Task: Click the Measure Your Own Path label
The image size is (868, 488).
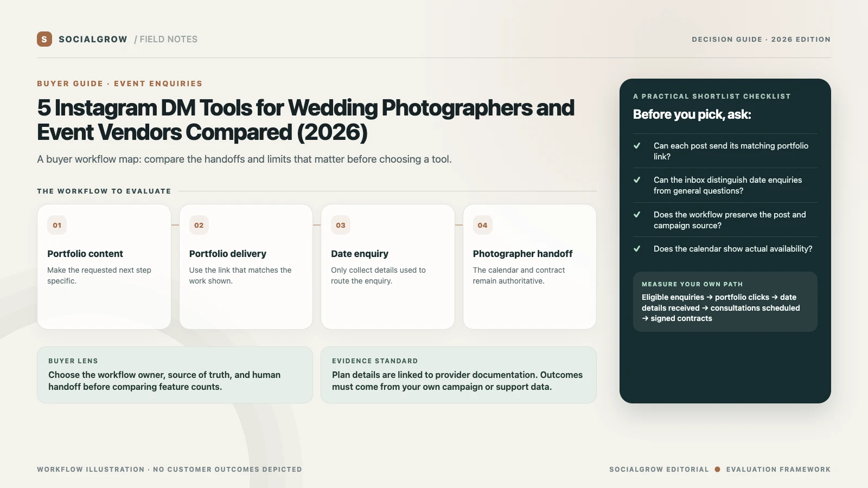Action: [692, 284]
